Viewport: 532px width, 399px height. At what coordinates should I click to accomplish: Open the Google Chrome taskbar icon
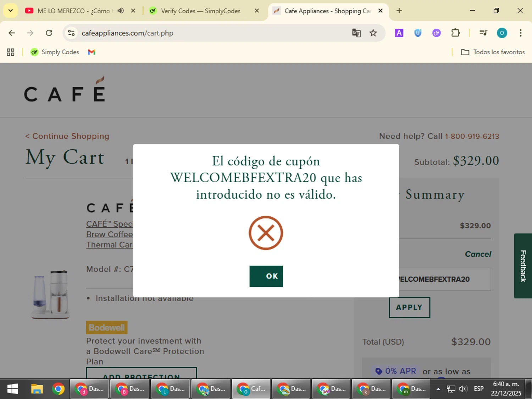click(x=58, y=389)
